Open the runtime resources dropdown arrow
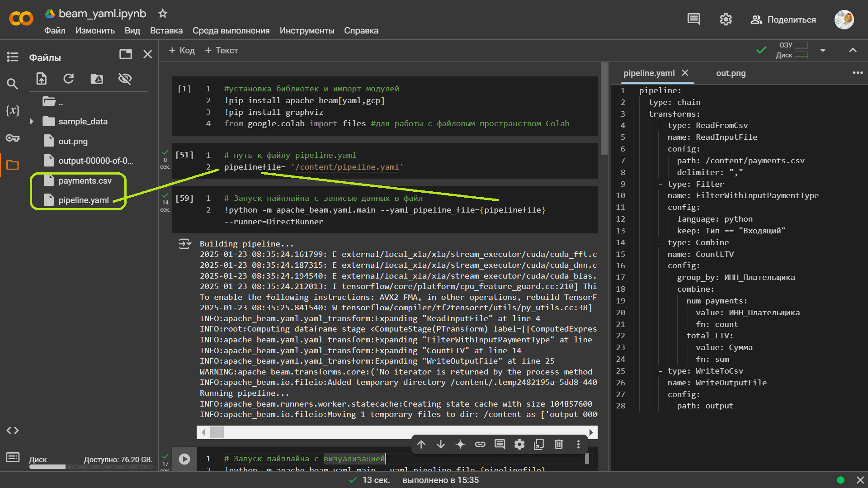The height and width of the screenshot is (488, 868). pyautogui.click(x=823, y=50)
